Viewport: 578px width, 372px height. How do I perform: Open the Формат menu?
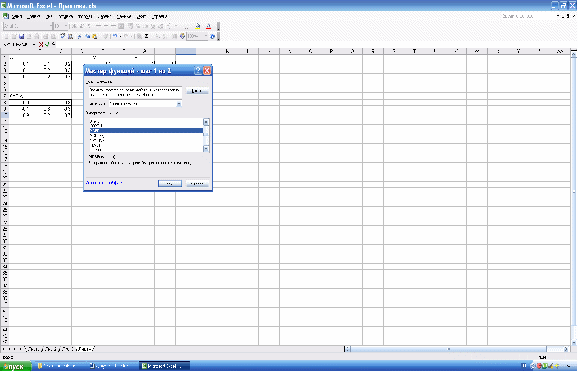point(85,16)
